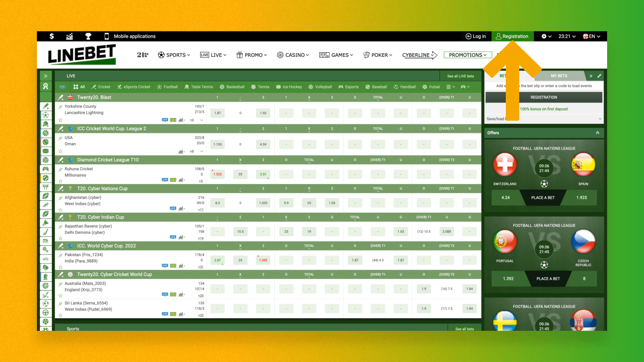Expand the left sports sidebar with double chevron

(x=46, y=76)
